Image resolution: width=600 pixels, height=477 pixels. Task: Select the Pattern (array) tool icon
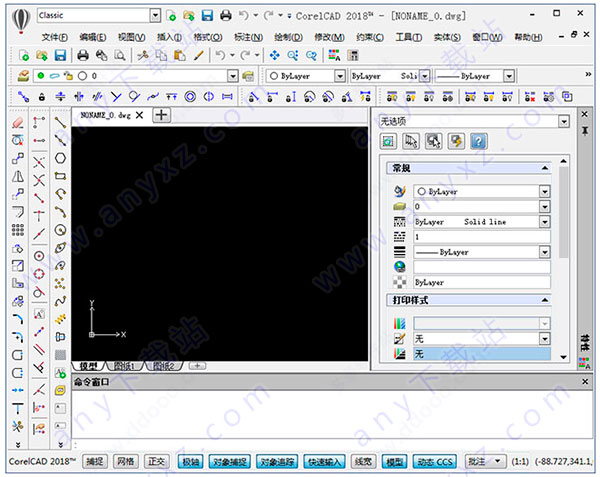point(18,230)
